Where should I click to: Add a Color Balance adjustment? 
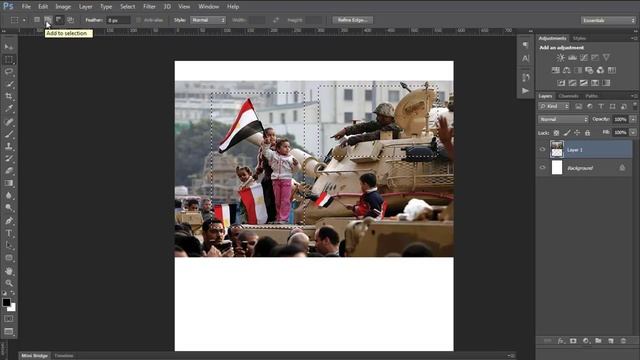click(x=567, y=70)
